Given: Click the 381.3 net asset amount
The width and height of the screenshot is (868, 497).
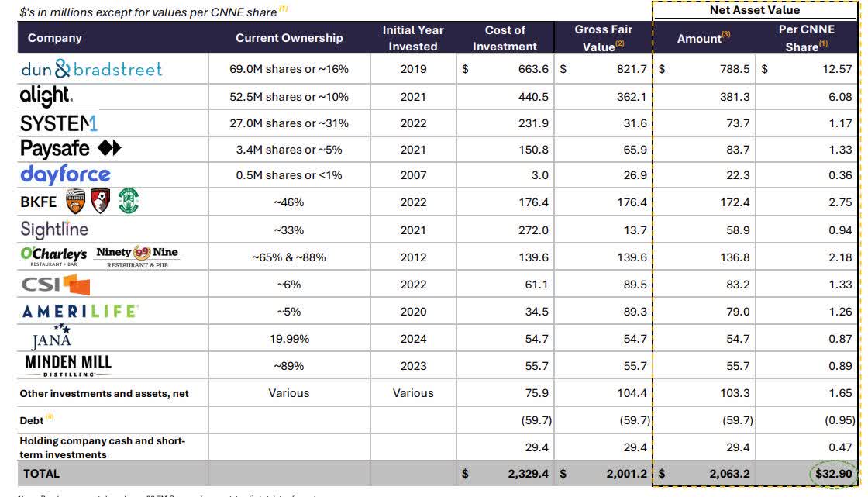Looking at the screenshot, I should (x=735, y=97).
